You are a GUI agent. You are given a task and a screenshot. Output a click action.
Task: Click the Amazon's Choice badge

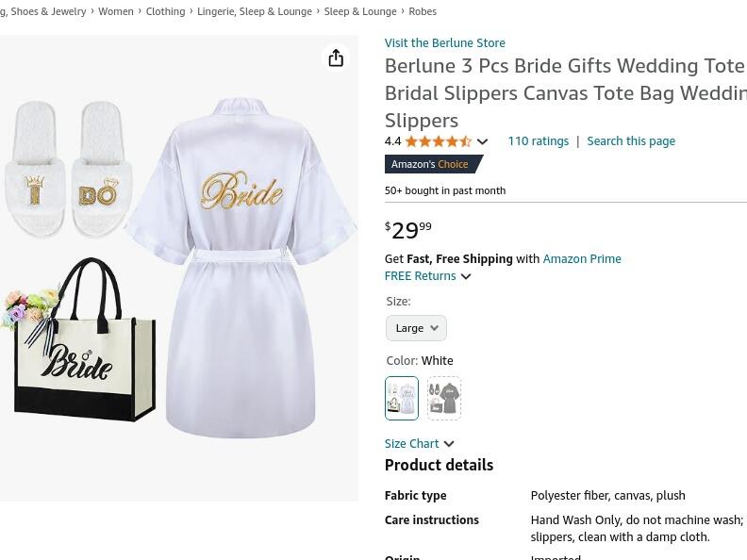coord(431,164)
